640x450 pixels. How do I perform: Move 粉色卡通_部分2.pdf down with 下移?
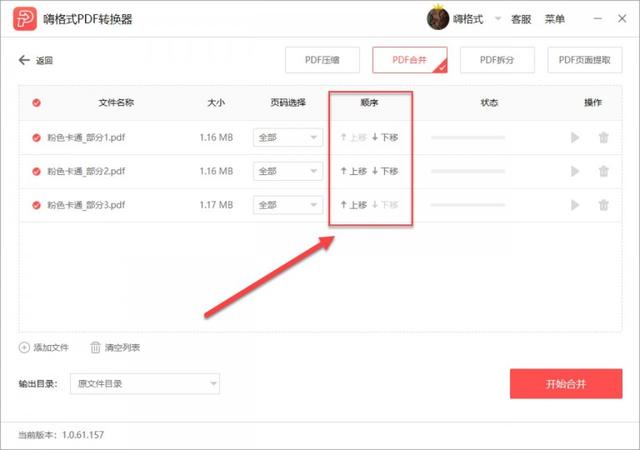pyautogui.click(x=385, y=171)
